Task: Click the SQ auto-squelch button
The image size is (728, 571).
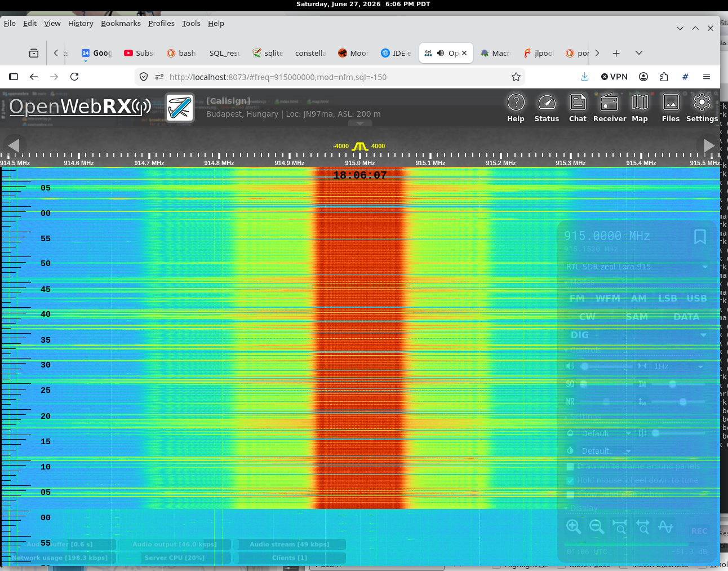Action: (x=570, y=384)
